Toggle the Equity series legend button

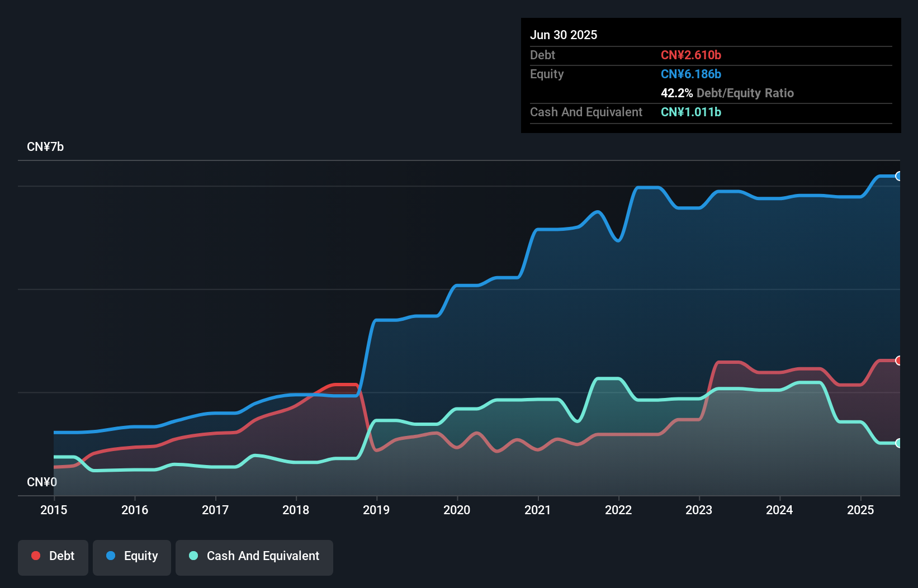coord(132,557)
